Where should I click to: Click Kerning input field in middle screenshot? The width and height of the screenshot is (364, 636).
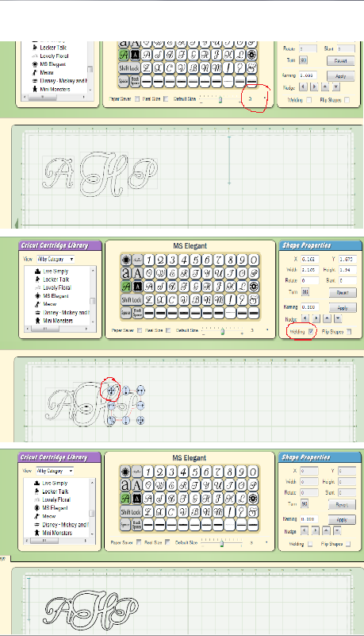(x=310, y=307)
